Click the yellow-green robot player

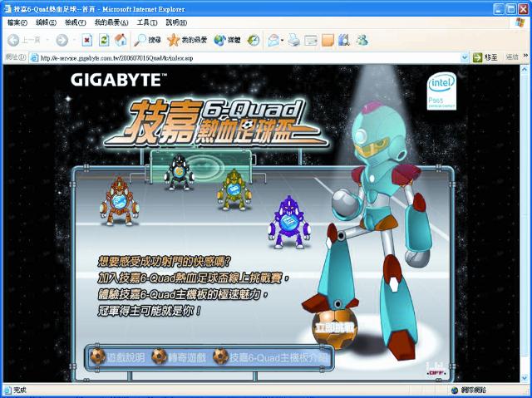point(234,189)
